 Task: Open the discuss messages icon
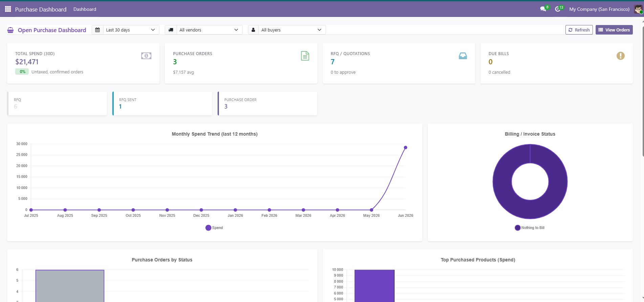pyautogui.click(x=543, y=9)
